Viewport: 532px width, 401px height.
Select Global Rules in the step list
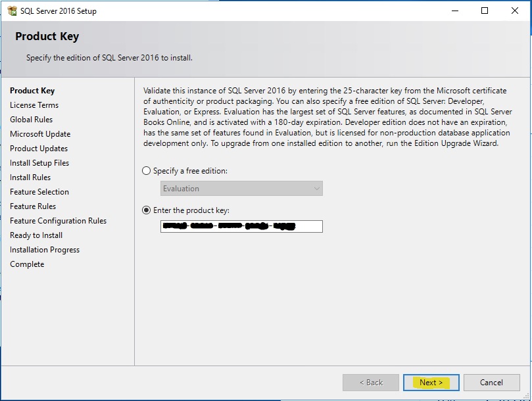coord(31,120)
